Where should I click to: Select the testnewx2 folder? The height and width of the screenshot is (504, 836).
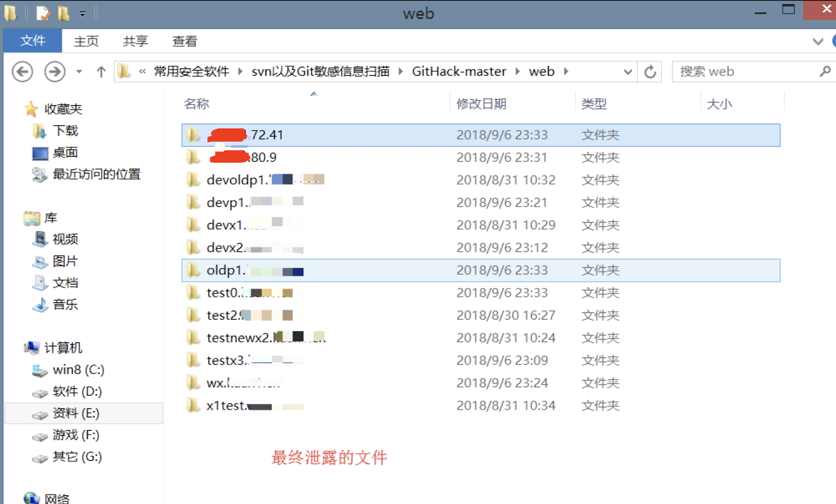coord(481,338)
